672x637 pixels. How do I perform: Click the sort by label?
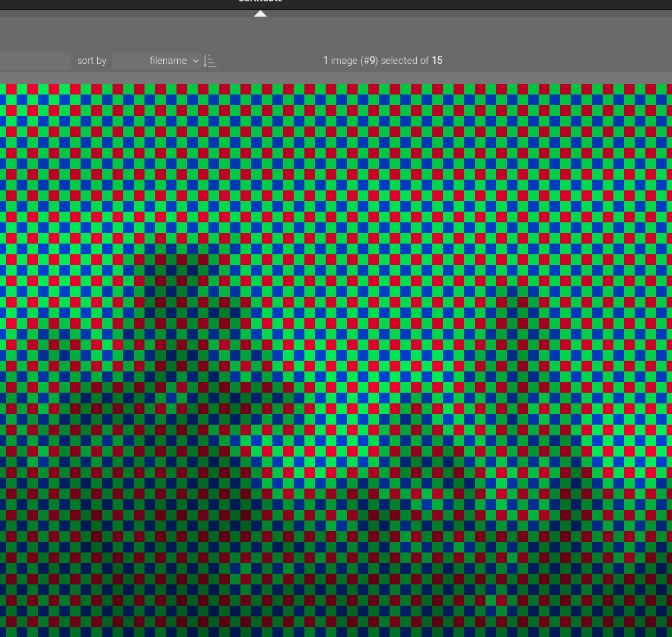[x=91, y=61]
